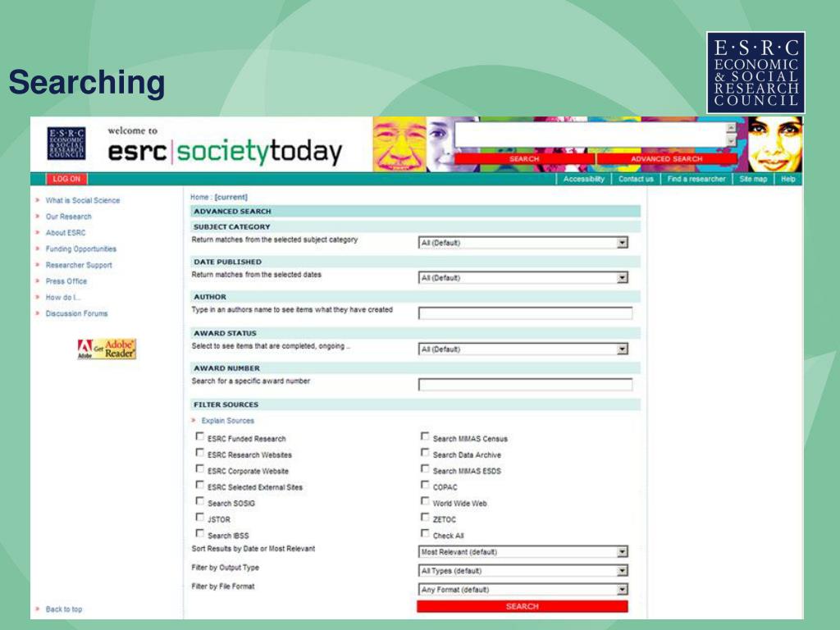Click the ESRC logo in site header

pyautogui.click(x=66, y=143)
